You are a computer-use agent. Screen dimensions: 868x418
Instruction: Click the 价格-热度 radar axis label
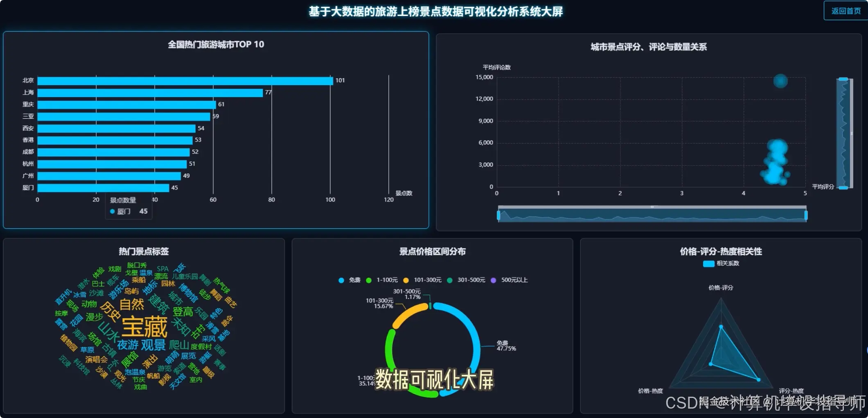click(650, 391)
